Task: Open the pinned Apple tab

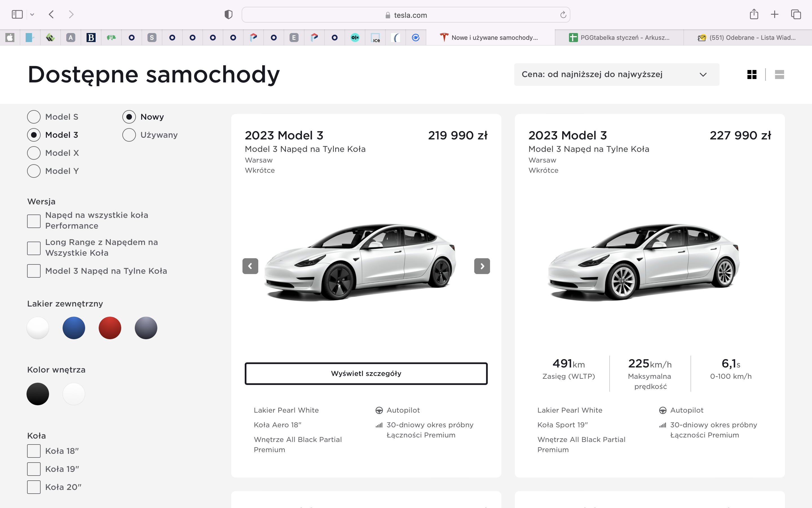Action: [10, 37]
